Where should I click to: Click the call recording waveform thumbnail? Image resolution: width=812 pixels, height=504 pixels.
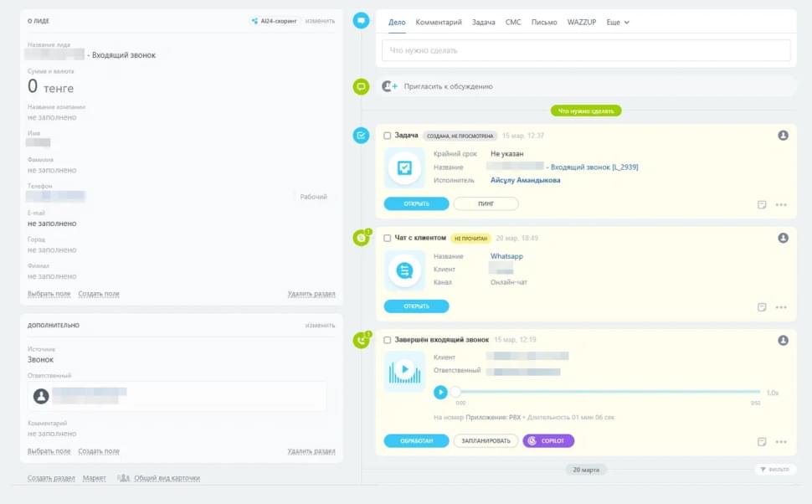(404, 372)
